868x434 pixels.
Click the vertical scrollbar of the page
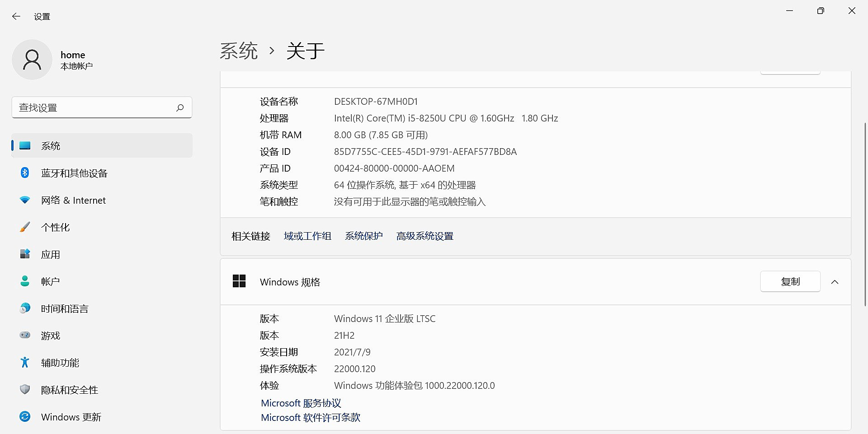(865, 215)
